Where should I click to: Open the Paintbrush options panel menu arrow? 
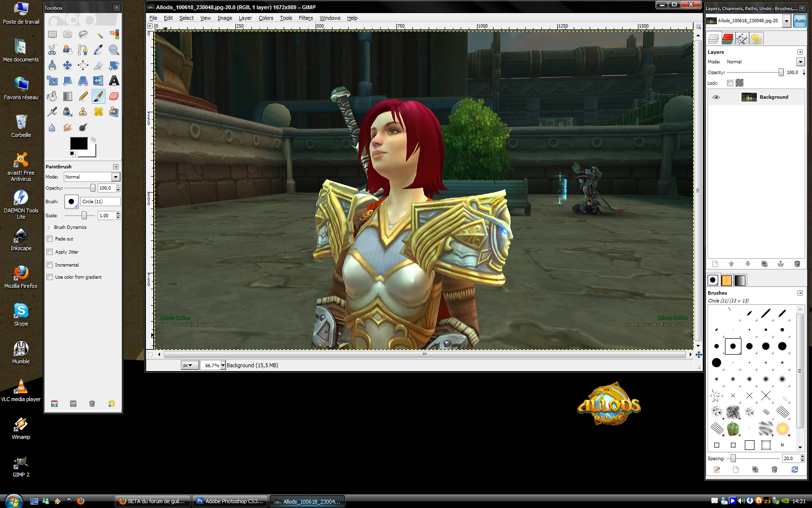click(116, 166)
